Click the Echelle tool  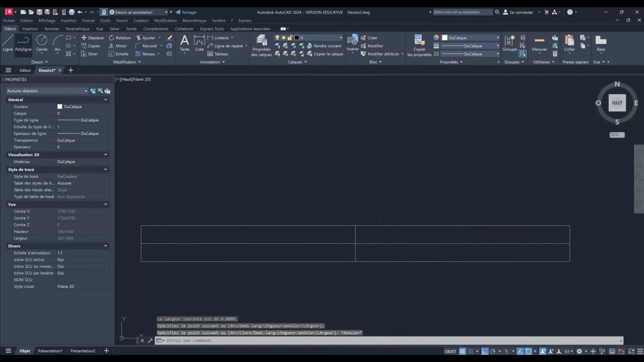118,54
